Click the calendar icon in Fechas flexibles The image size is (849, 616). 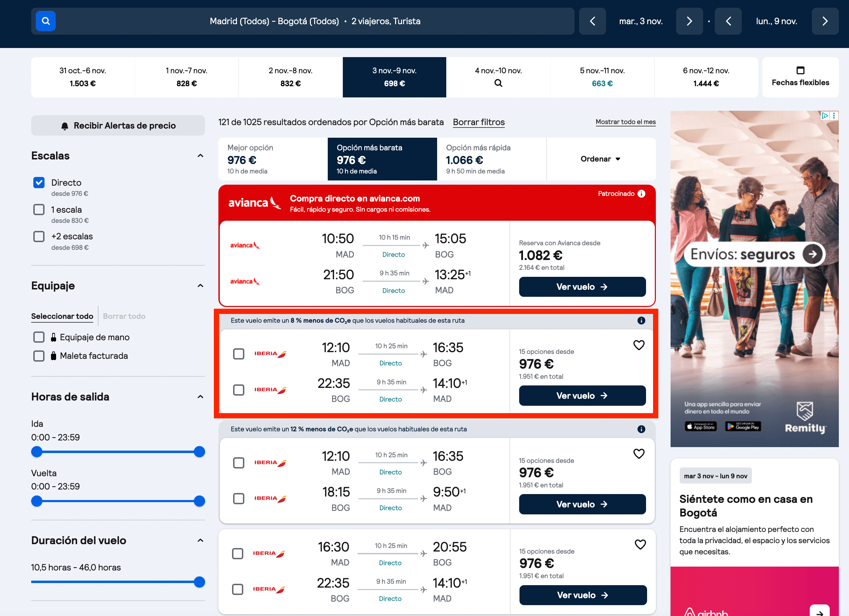click(x=800, y=70)
